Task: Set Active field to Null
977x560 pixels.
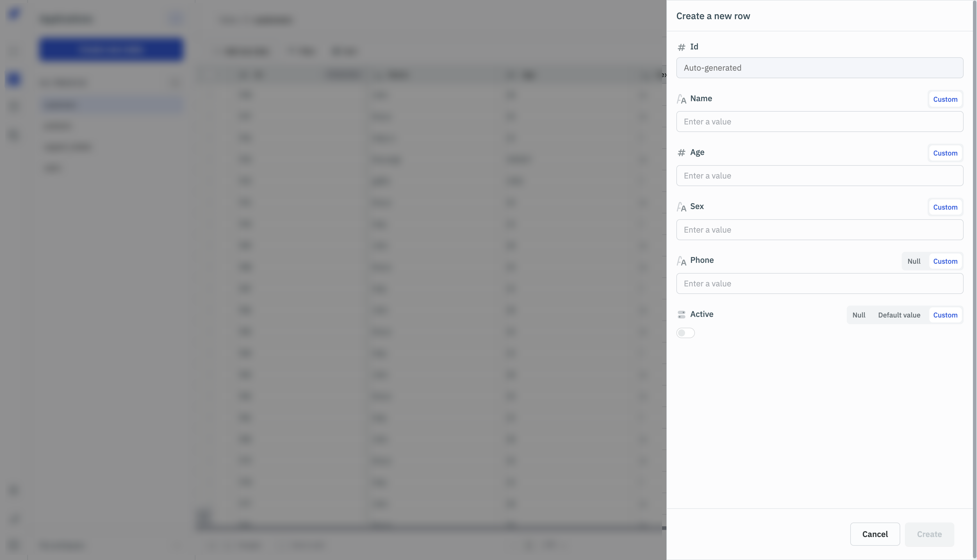Action: [859, 315]
